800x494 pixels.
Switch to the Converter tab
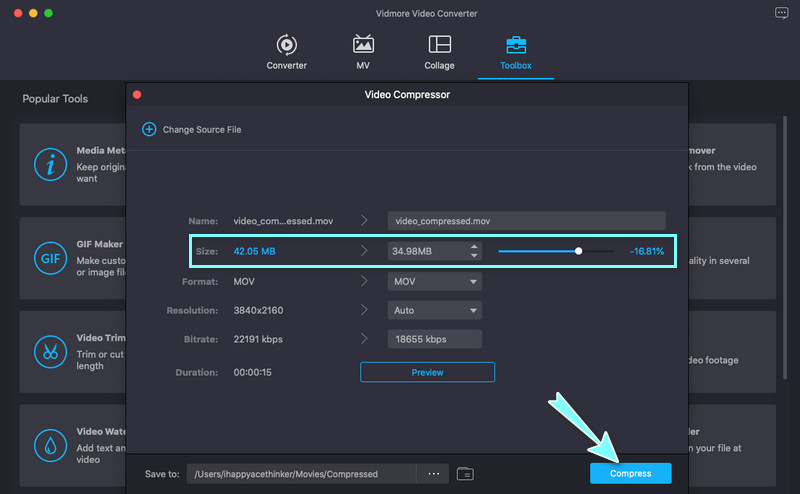click(x=286, y=53)
